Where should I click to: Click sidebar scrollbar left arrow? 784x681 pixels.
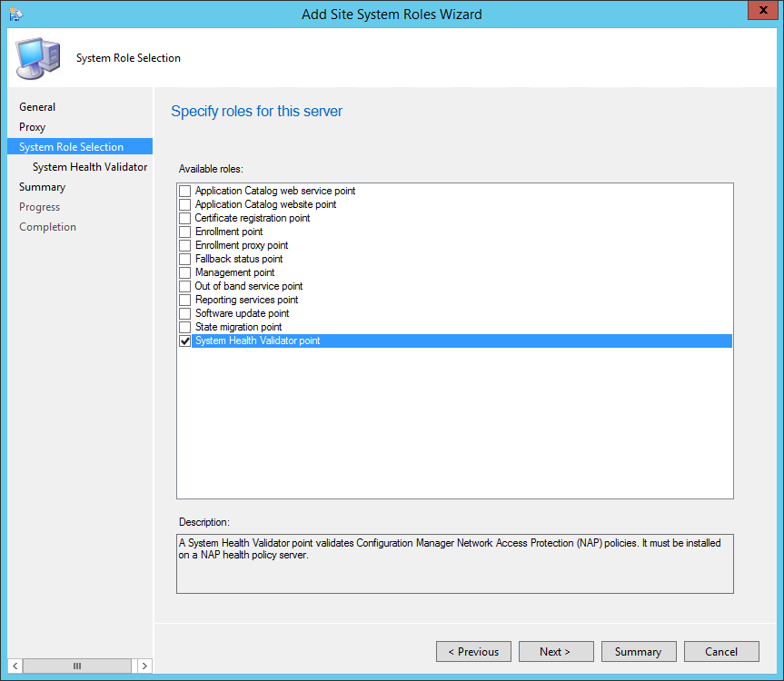pos(15,666)
